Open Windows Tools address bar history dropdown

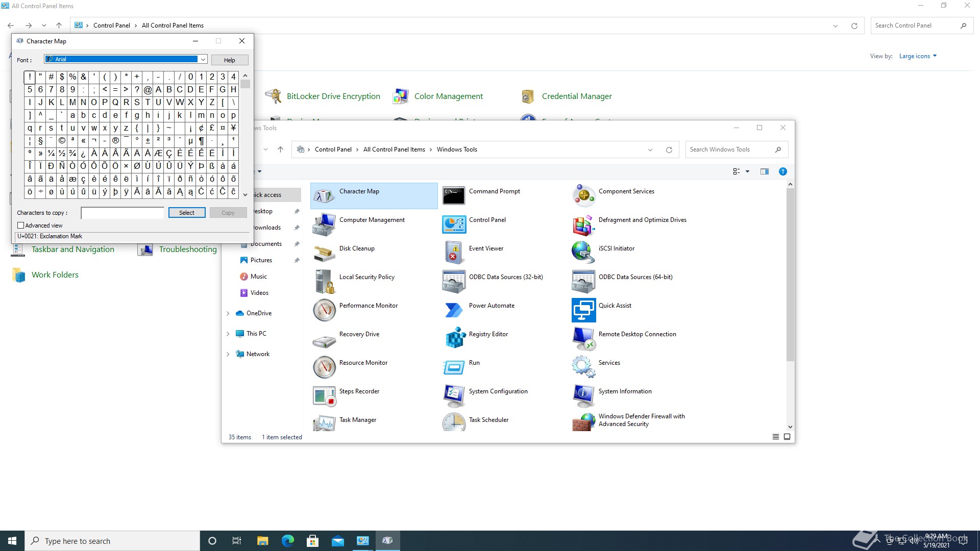coord(650,149)
